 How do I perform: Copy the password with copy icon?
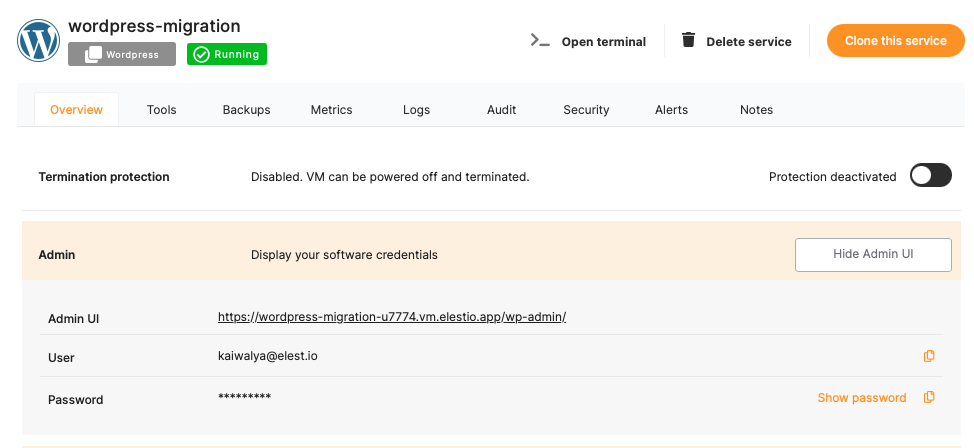click(929, 398)
